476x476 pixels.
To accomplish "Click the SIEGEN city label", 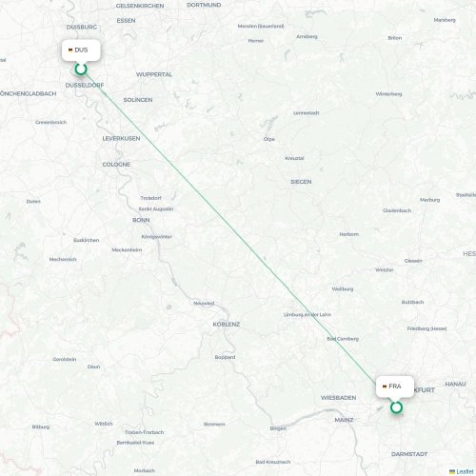I will tap(301, 182).
